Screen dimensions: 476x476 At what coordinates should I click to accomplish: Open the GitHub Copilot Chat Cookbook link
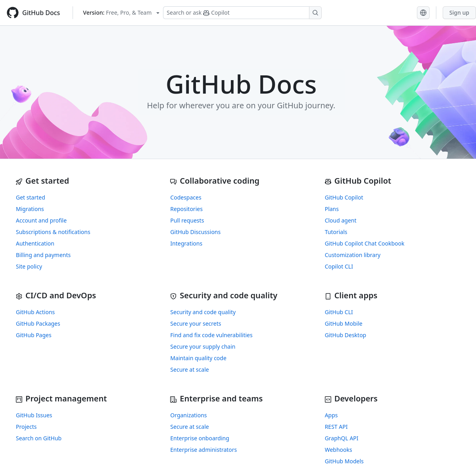[364, 243]
